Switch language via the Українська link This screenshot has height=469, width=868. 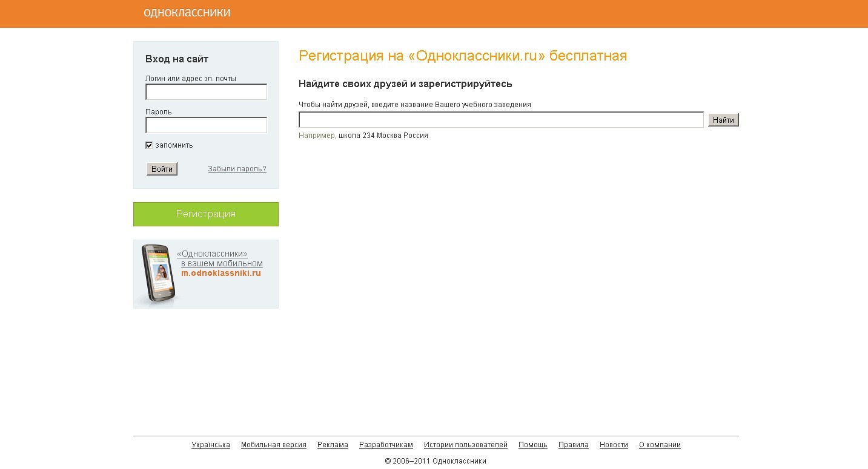[x=211, y=445]
